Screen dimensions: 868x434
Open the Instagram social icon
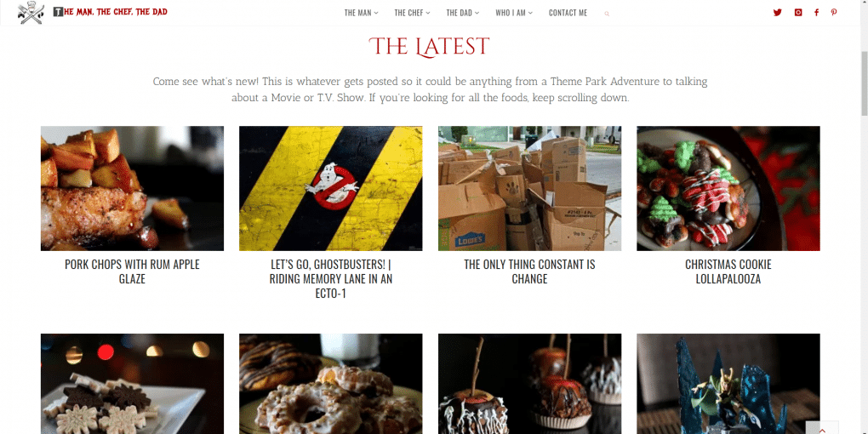797,13
